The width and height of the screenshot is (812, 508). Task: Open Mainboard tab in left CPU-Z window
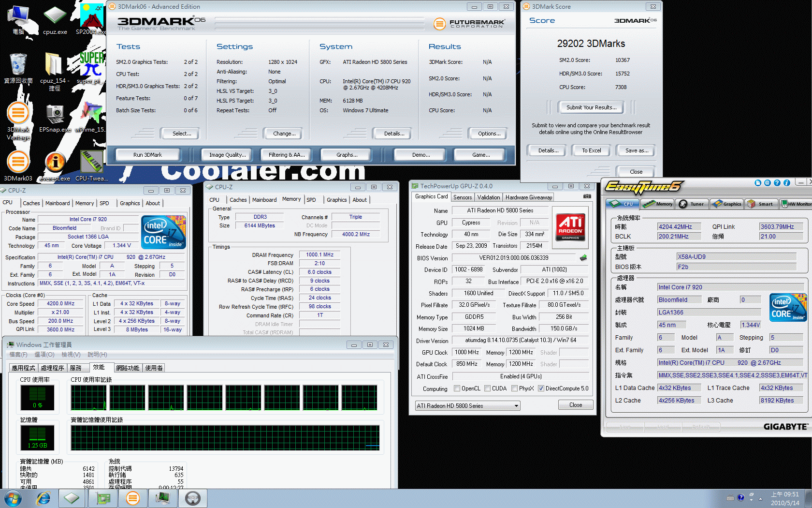(x=58, y=203)
